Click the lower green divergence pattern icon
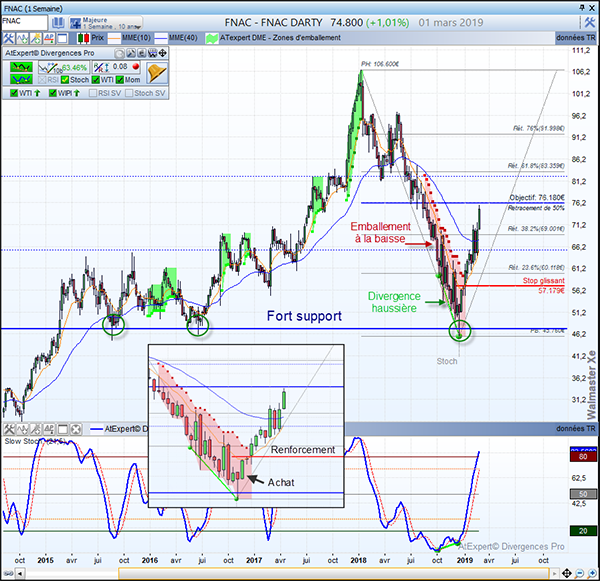Screen dimensions: 600x581 [21, 79]
